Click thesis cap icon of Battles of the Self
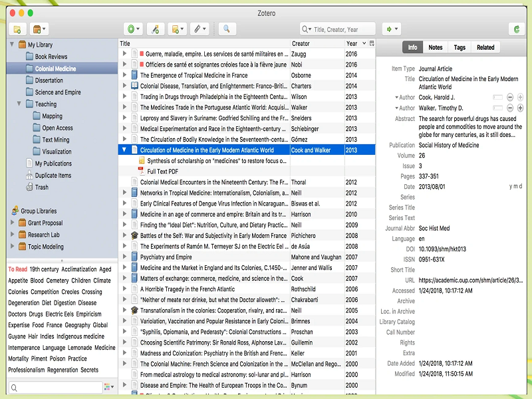The height and width of the screenshot is (399, 532). tap(134, 235)
